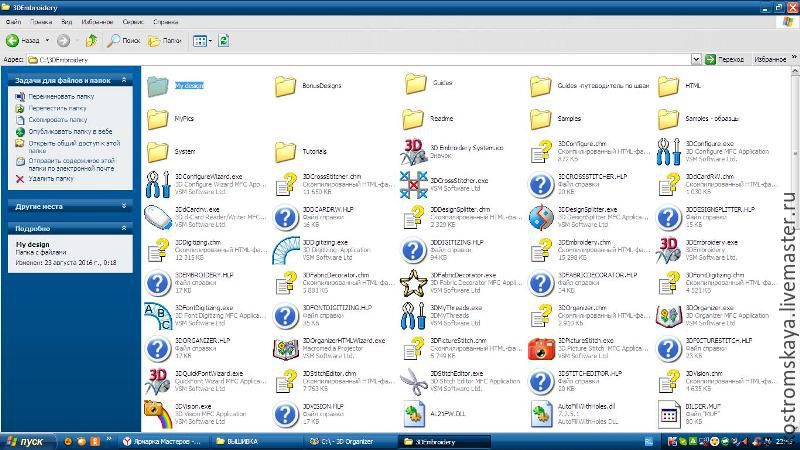
Task: Open 3DDigitizing.exe application icon
Action: tap(286, 250)
